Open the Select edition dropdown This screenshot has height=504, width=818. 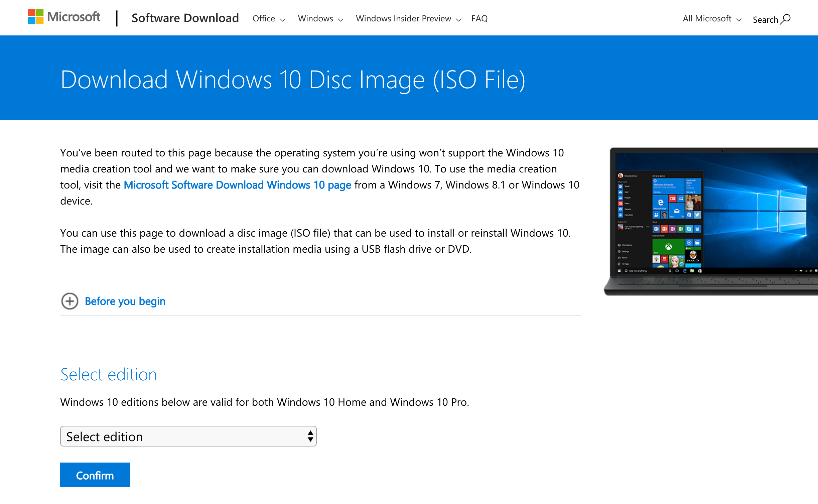188,436
